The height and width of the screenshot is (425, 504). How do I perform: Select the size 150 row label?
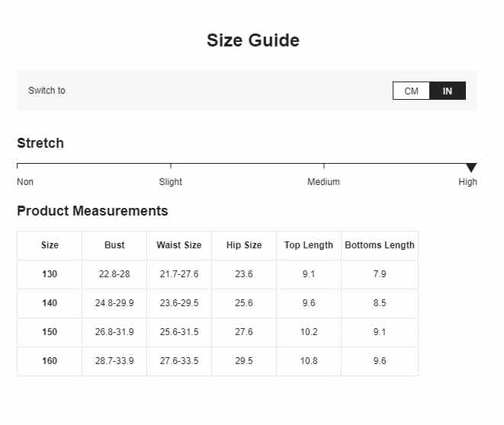coord(50,332)
